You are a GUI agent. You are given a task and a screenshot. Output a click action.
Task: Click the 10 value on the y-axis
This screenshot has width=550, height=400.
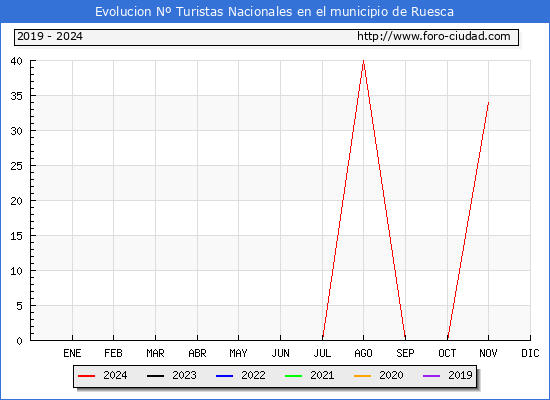tap(16, 271)
